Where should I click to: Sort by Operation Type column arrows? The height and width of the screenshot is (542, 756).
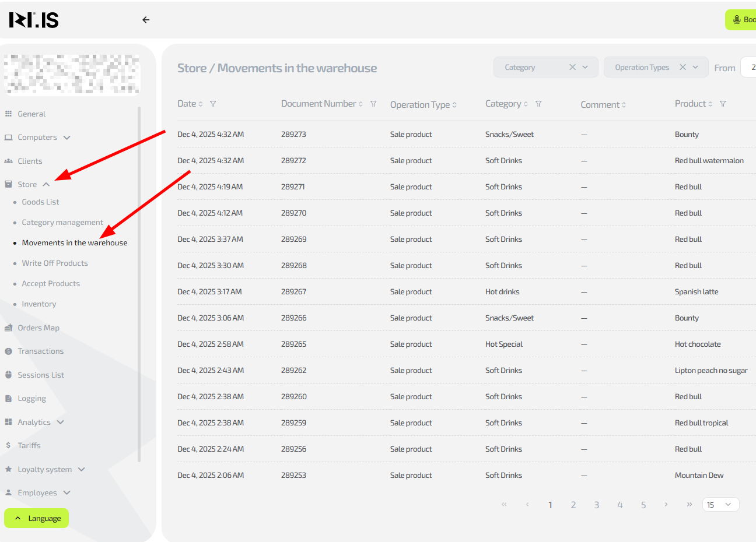[x=454, y=105]
